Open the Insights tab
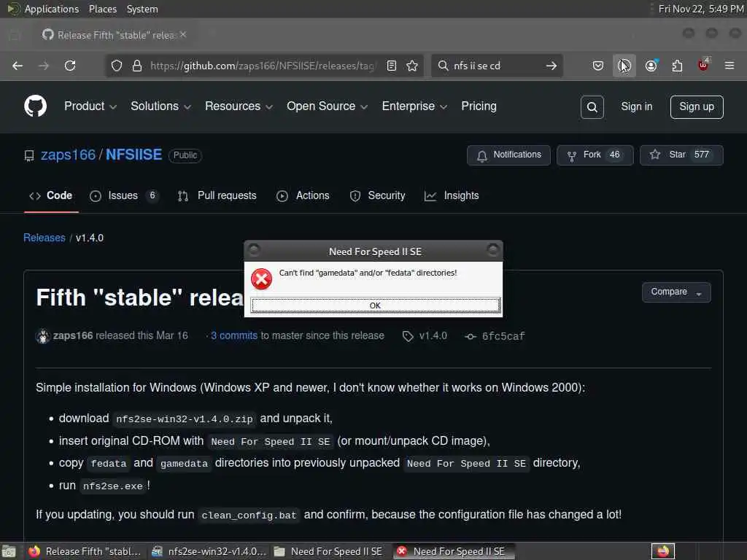Image resolution: width=747 pixels, height=560 pixels. pos(452,195)
